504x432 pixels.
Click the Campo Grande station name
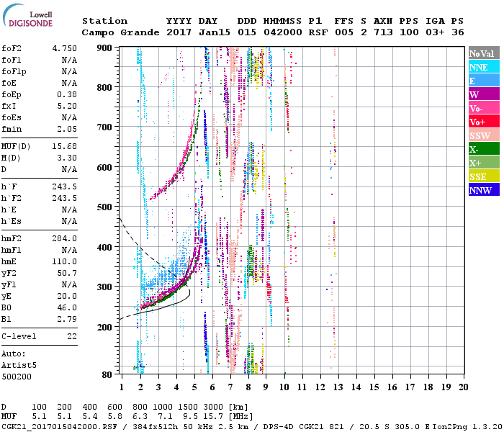click(x=115, y=32)
